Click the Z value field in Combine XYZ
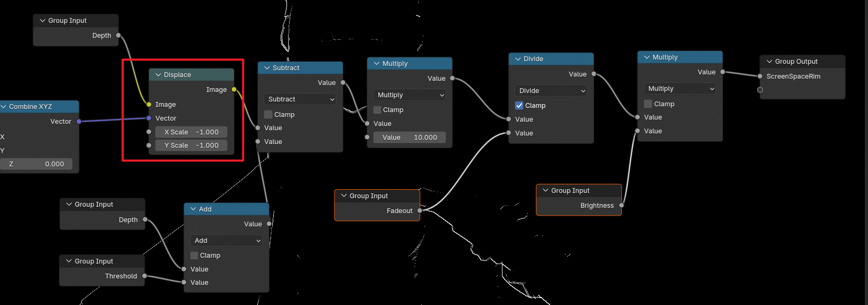The image size is (868, 305). click(x=37, y=164)
